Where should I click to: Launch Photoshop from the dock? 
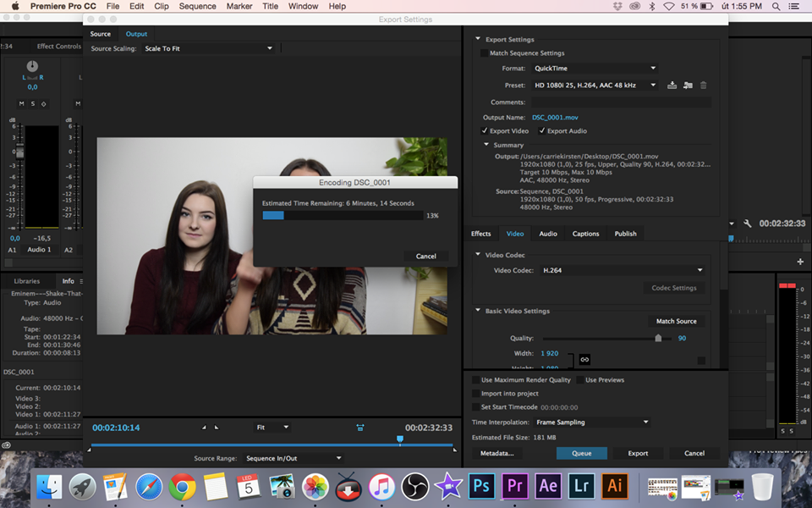[482, 486]
